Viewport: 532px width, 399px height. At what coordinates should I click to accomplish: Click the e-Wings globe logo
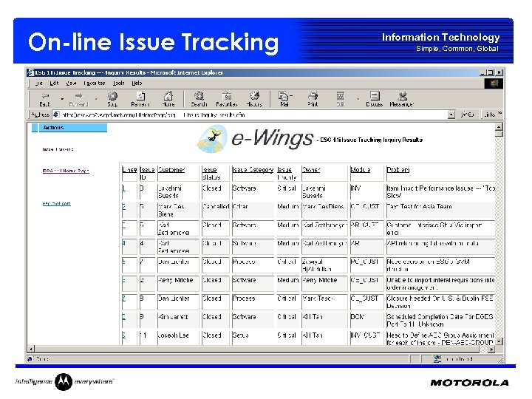point(212,138)
